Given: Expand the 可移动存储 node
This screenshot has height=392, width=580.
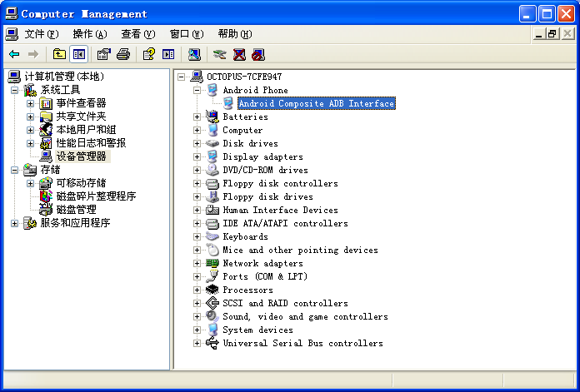Looking at the screenshot, I should [30, 183].
